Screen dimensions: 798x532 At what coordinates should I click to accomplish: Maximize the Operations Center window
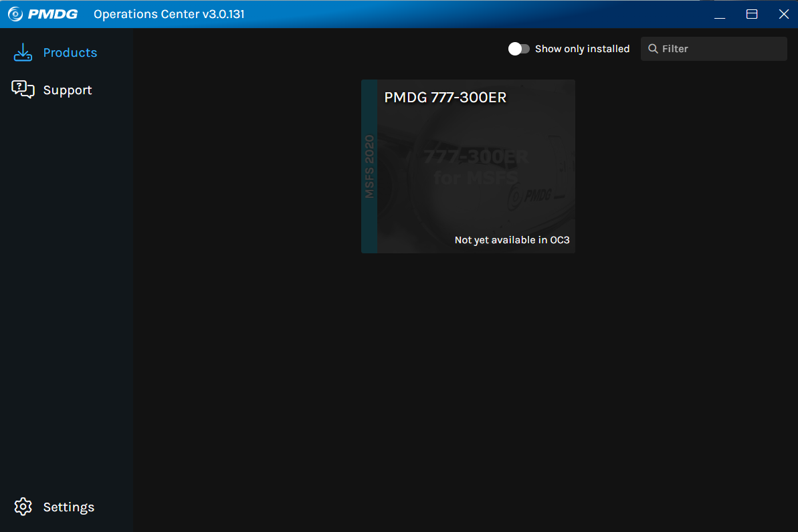coord(752,13)
